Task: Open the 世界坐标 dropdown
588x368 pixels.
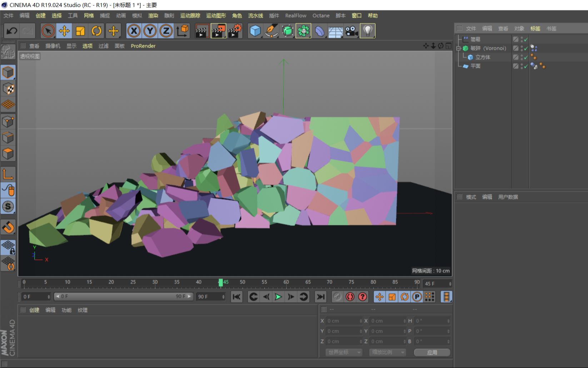Action: coord(344,352)
